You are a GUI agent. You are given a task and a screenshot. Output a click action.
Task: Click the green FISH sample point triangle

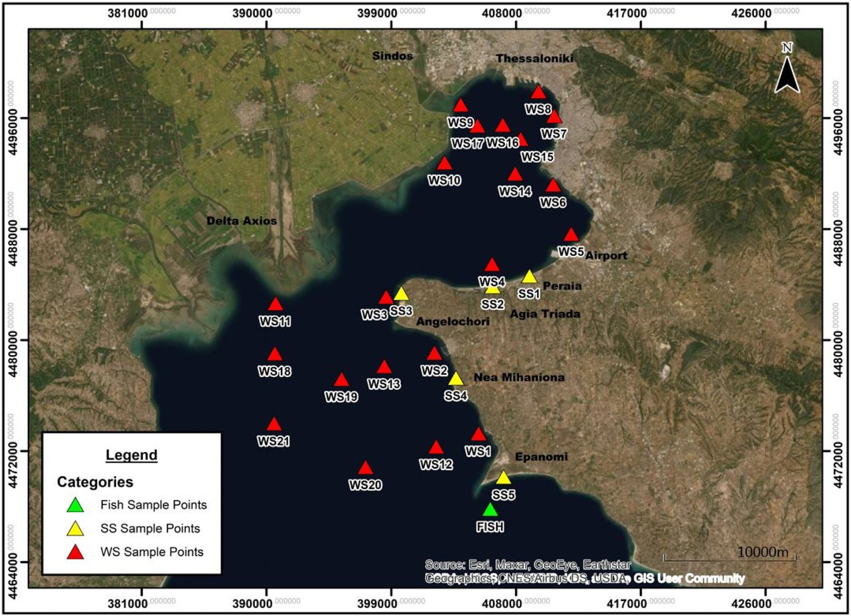[x=490, y=510]
